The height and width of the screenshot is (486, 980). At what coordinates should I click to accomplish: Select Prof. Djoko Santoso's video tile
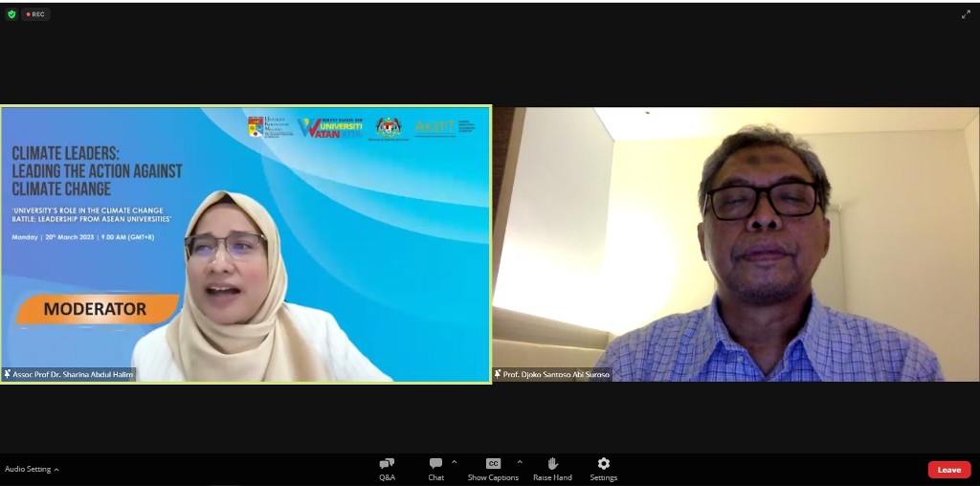click(x=735, y=244)
